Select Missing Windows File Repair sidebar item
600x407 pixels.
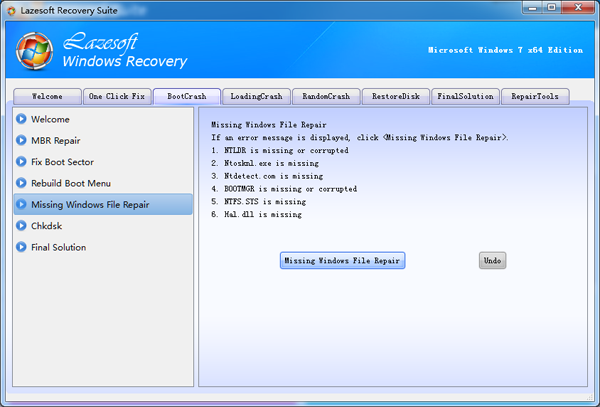pyautogui.click(x=103, y=204)
